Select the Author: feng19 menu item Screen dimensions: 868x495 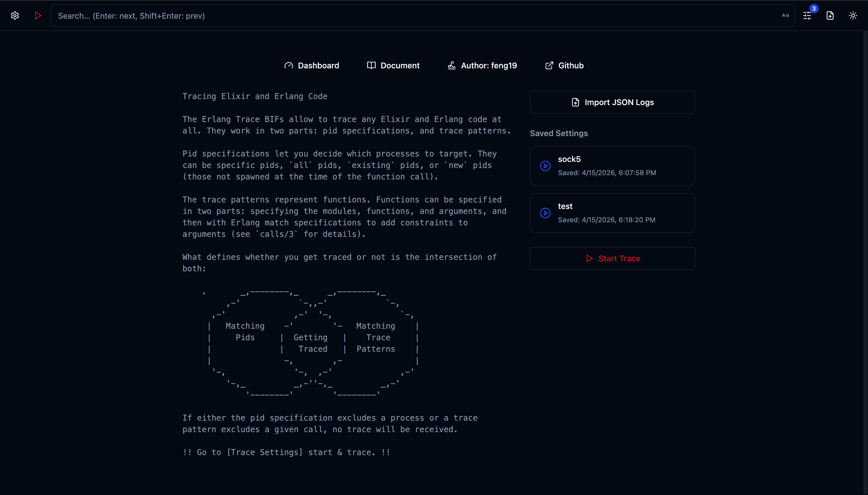pyautogui.click(x=489, y=65)
